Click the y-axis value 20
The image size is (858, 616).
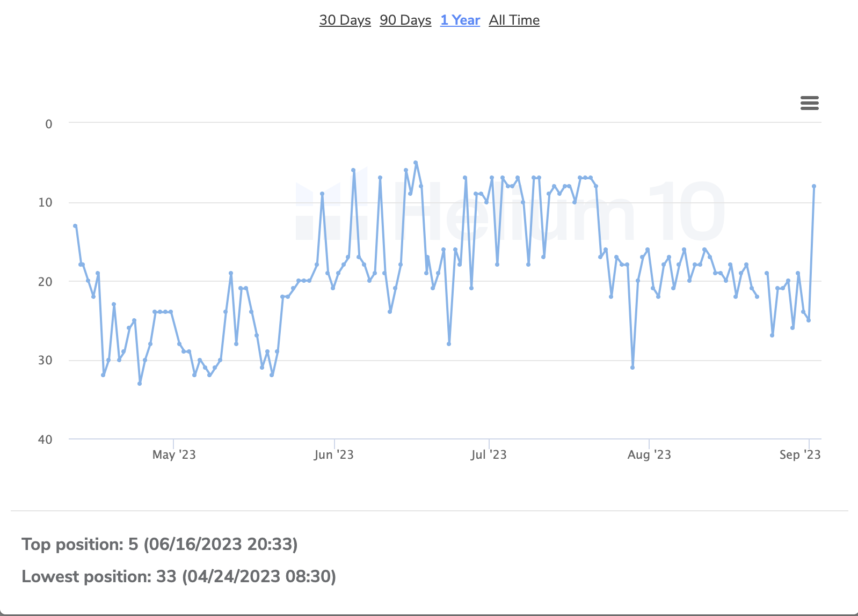(45, 282)
